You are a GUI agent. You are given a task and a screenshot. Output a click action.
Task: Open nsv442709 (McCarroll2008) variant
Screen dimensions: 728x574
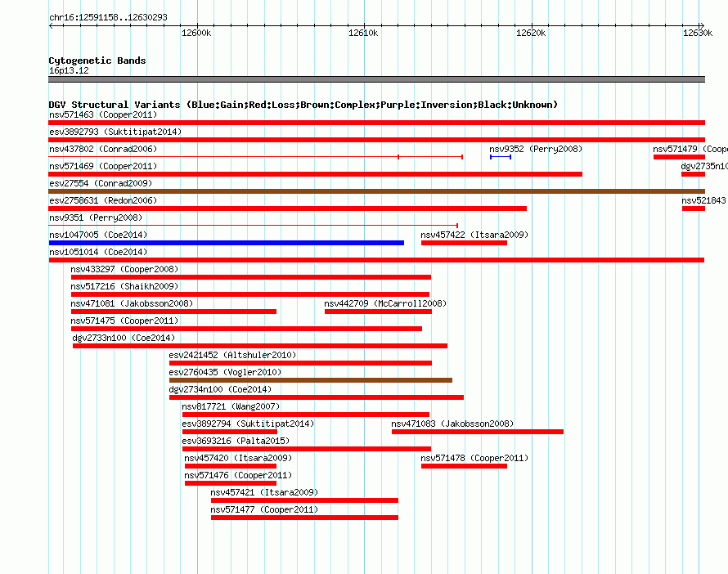385,303
